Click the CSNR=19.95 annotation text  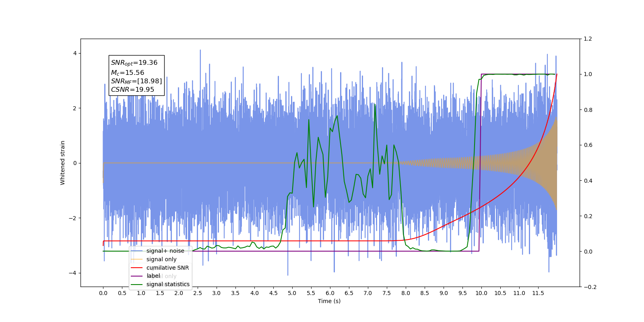click(x=132, y=89)
